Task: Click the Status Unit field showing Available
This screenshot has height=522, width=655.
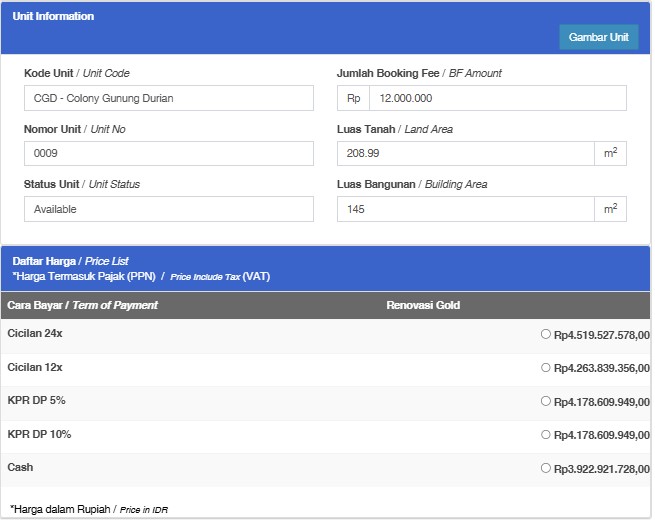Action: 169,209
